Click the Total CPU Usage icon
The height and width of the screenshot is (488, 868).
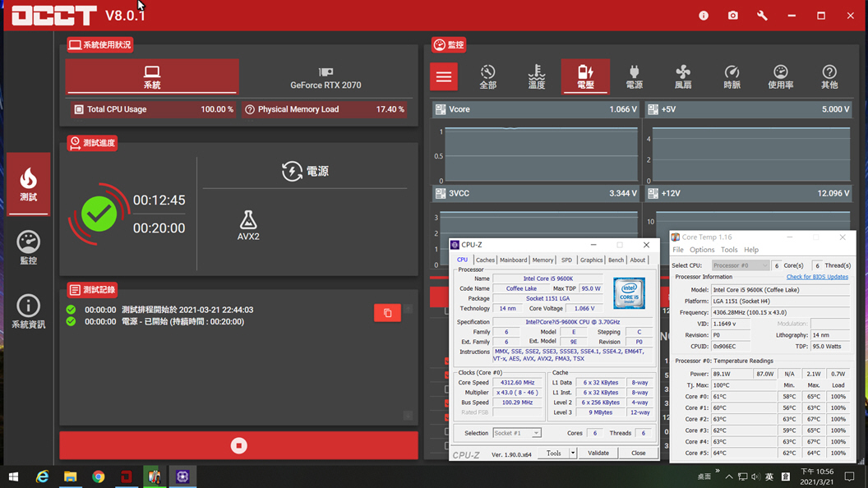79,109
